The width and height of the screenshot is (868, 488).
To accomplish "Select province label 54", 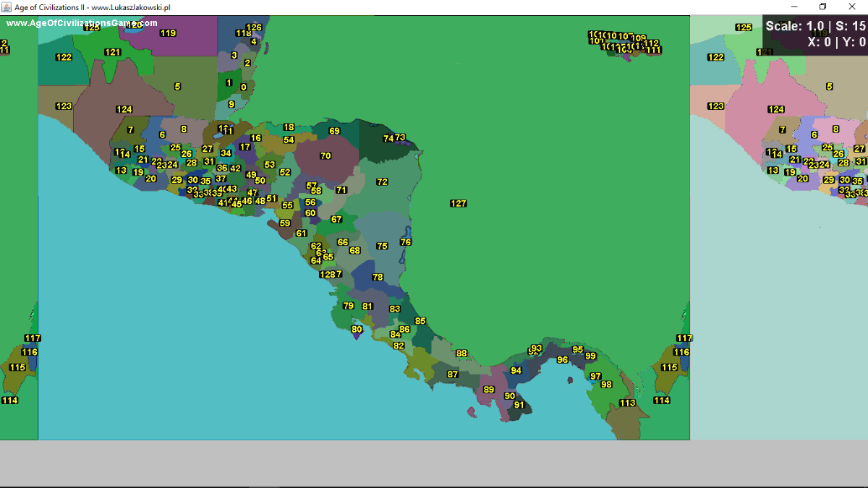I will click(289, 140).
